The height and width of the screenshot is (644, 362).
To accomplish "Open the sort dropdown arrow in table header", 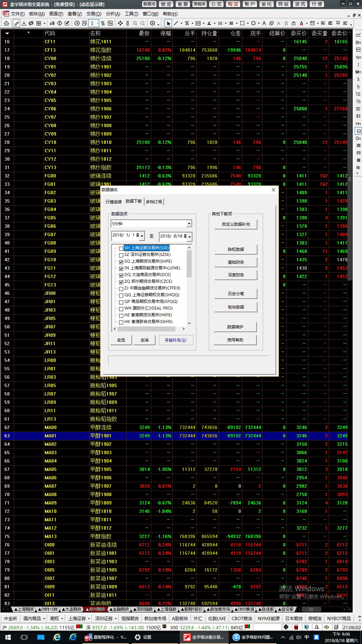I will coord(7,34).
